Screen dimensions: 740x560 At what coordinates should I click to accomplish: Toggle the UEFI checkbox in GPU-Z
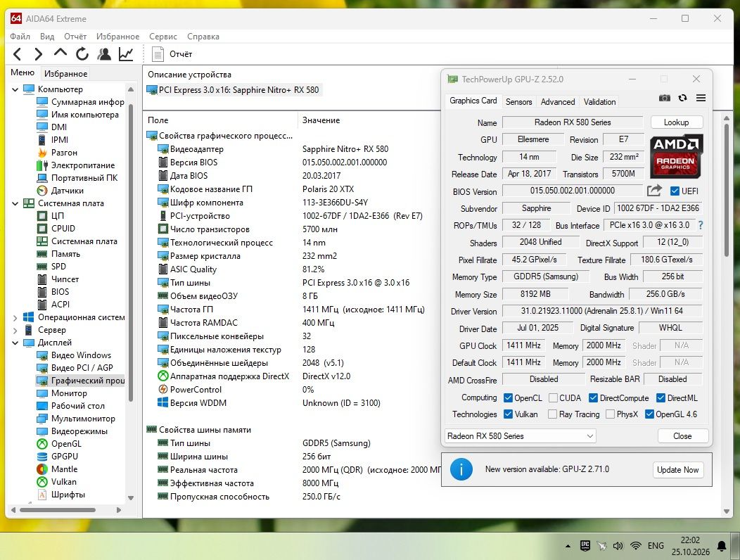click(675, 191)
